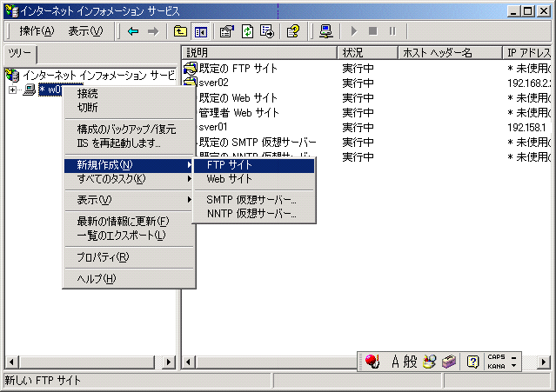The height and width of the screenshot is (392, 556).
Task: Toggle the Show/Hide console tree icon
Action: click(x=201, y=31)
